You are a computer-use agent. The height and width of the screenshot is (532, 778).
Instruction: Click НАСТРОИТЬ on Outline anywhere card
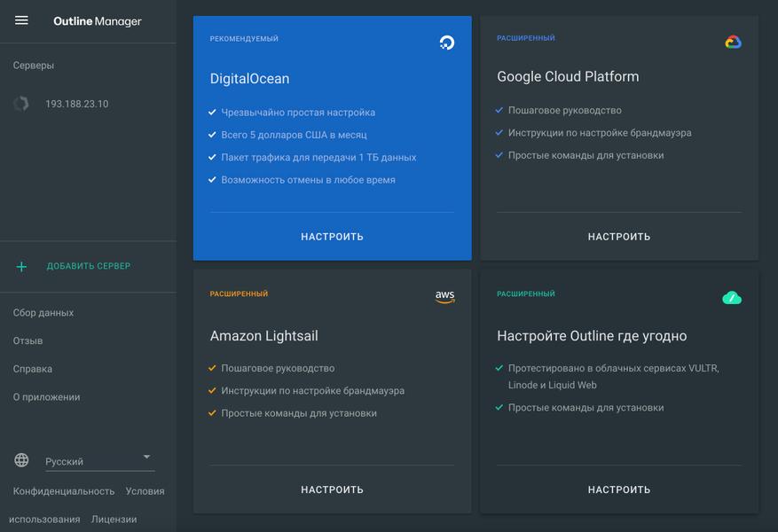click(x=618, y=489)
